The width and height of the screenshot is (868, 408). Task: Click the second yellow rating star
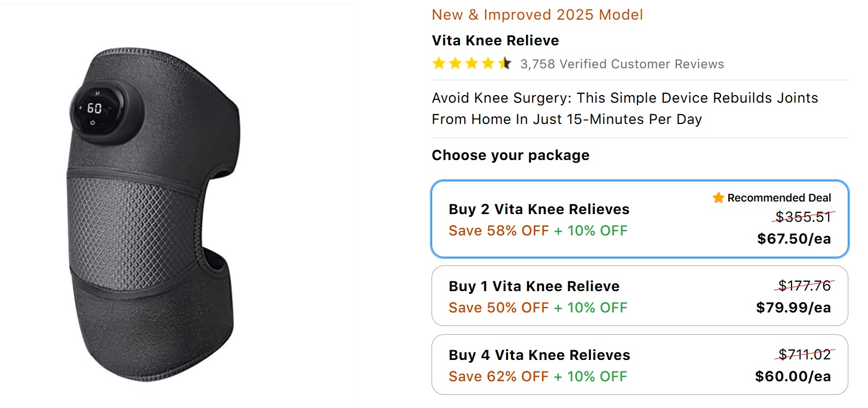456,64
